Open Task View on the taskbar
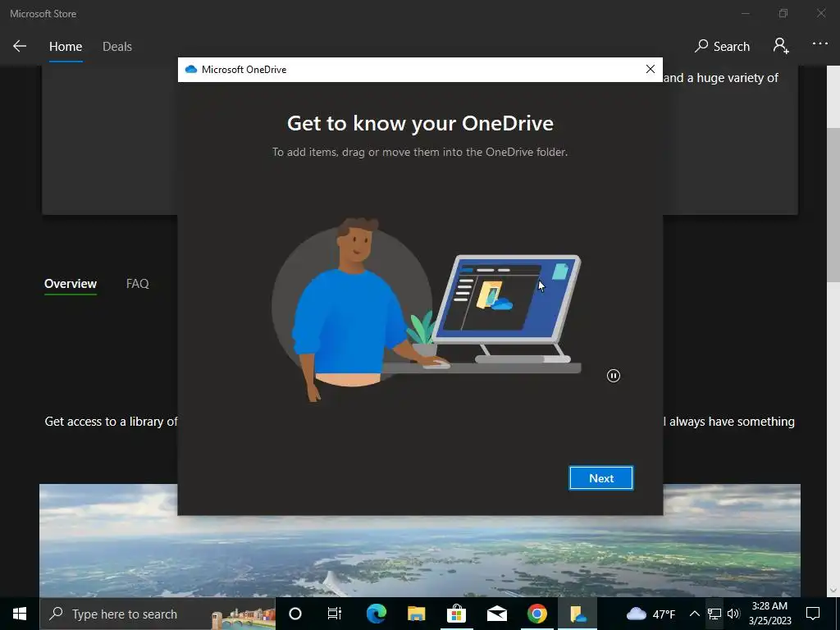This screenshot has height=630, width=840. point(335,614)
